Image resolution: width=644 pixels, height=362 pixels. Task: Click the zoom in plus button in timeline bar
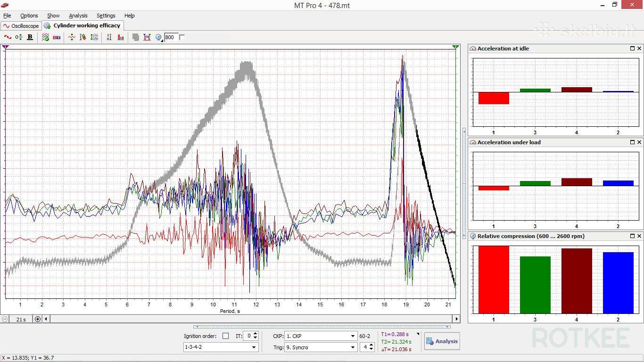(38, 319)
